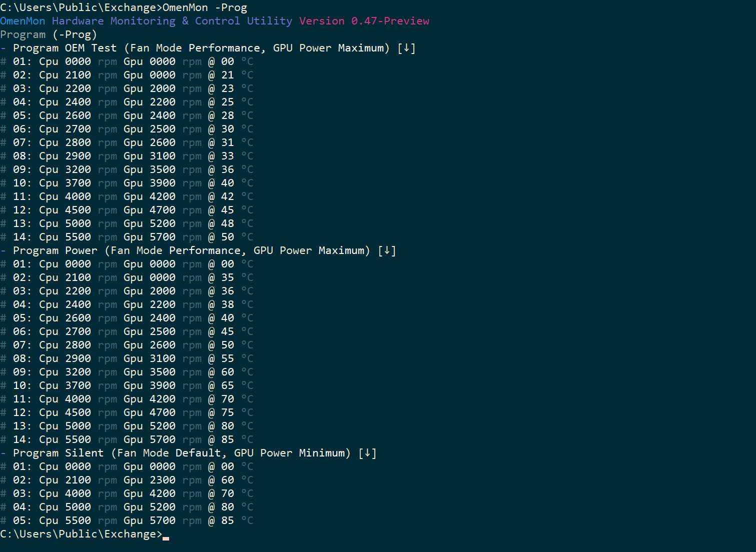
Task: Click OEM Test row 10 at 40 °C
Action: 127,183
